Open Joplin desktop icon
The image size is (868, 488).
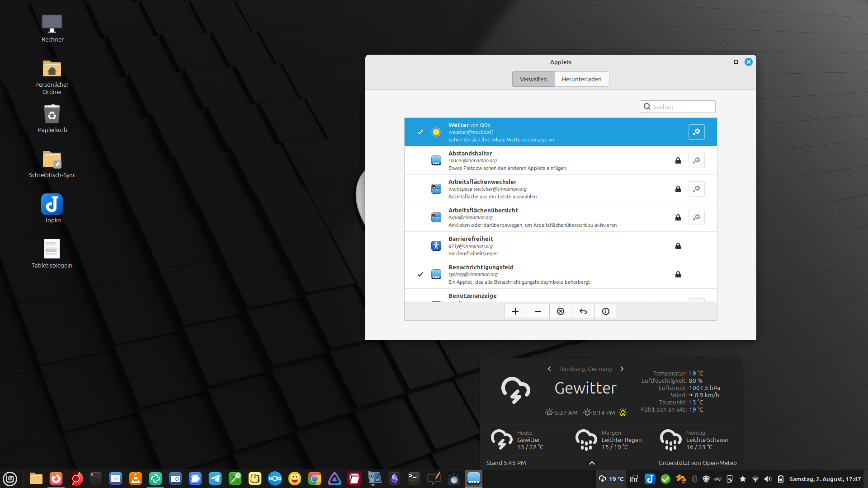click(x=52, y=209)
